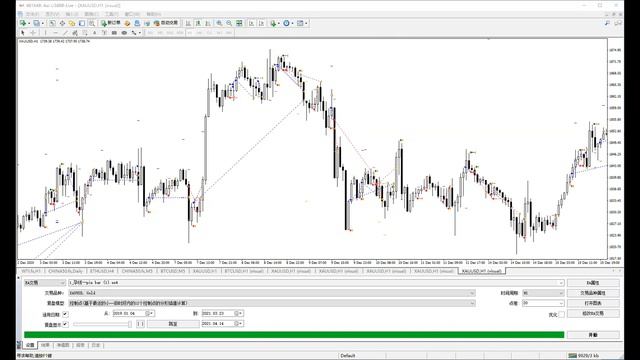The height and width of the screenshot is (360, 640).
Task: Open the skip-to date picker
Action: [222, 323]
